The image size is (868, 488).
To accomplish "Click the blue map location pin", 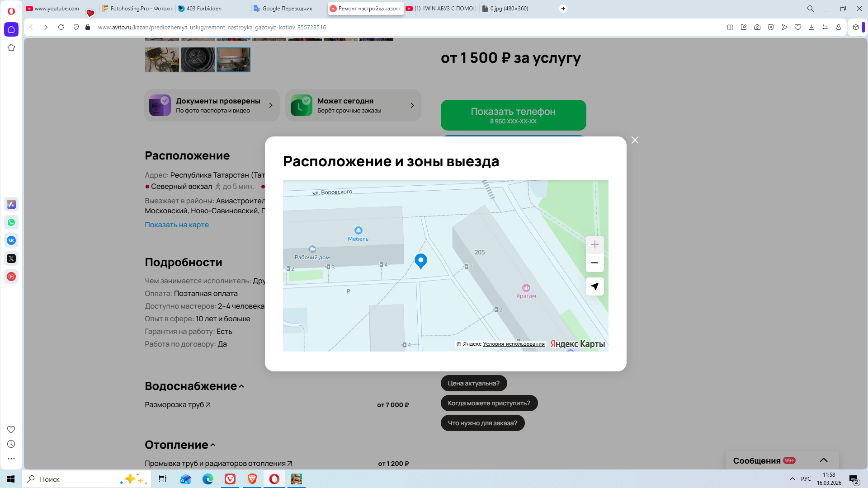I will (x=420, y=260).
